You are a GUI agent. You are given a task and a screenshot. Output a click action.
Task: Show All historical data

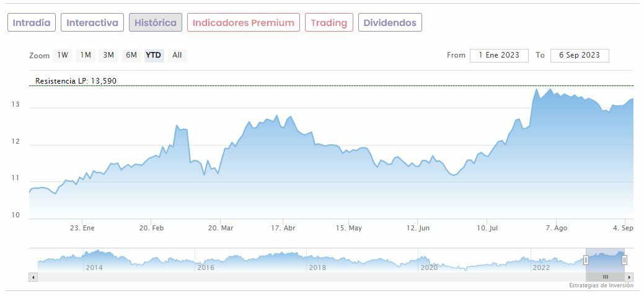(177, 55)
